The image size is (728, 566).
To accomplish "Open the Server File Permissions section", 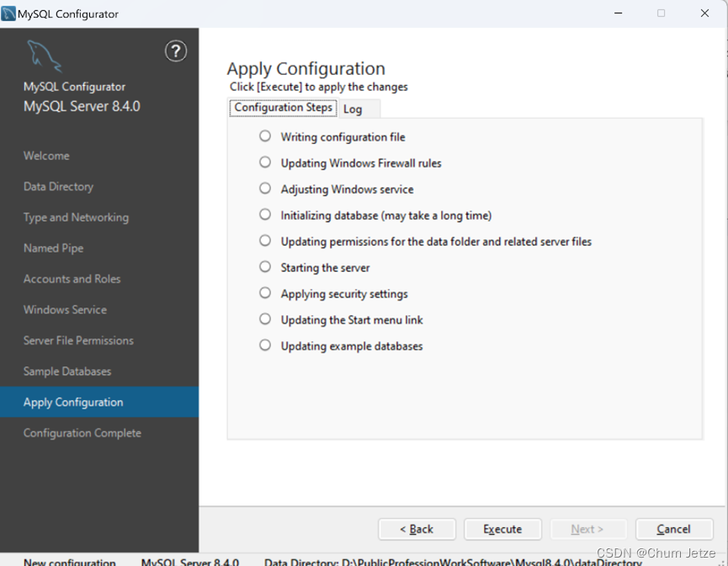I will 78,340.
